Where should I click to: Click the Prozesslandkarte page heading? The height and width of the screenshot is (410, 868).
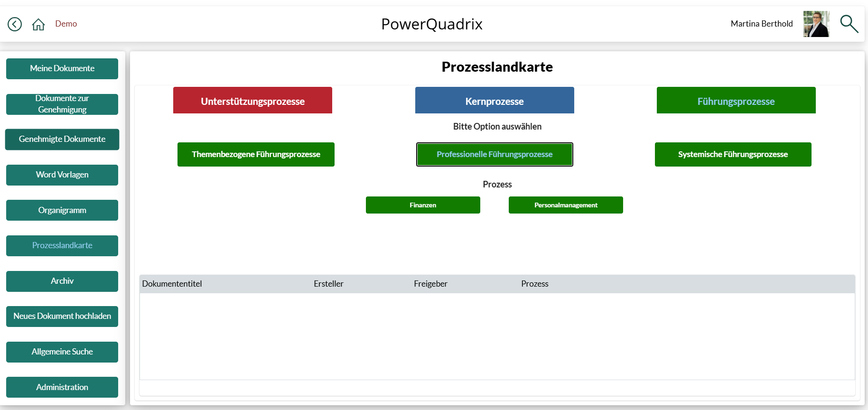pos(497,67)
